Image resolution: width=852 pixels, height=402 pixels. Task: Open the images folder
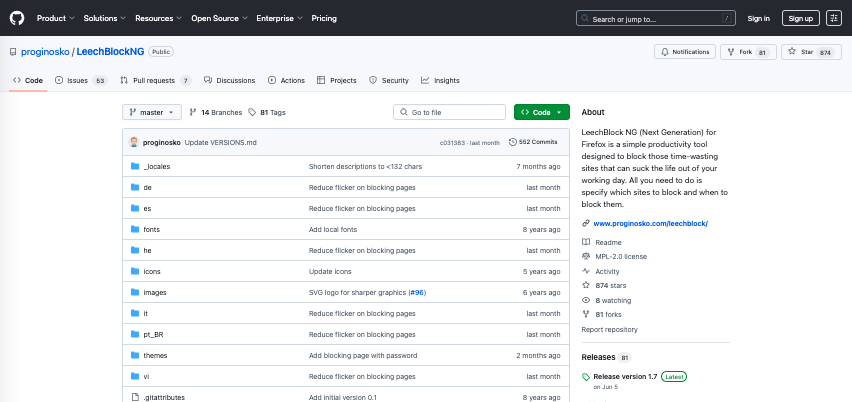click(155, 292)
